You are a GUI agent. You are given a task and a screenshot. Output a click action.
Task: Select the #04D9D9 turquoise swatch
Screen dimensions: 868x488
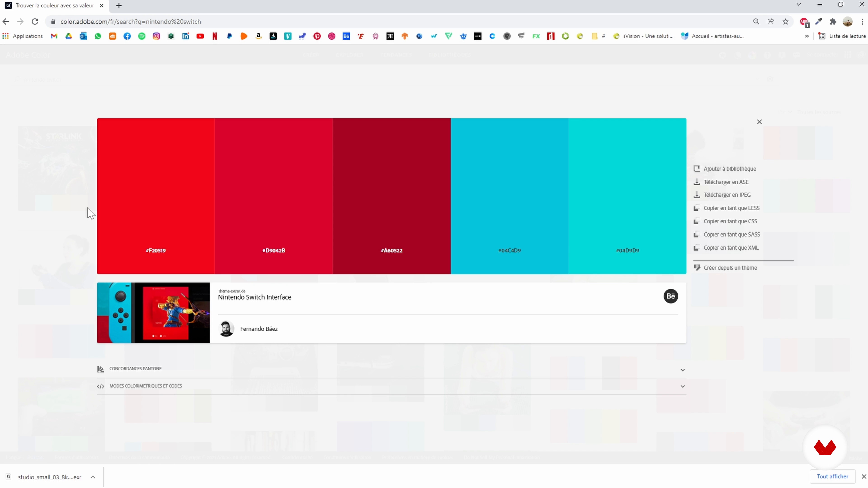(627, 196)
